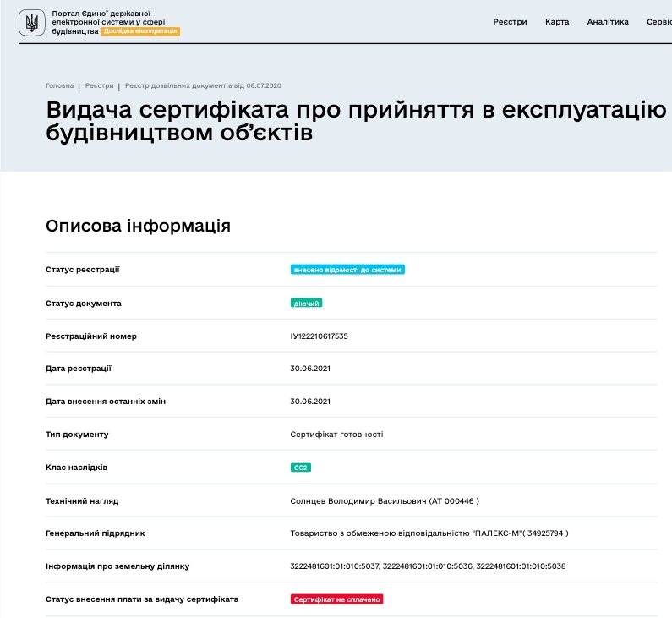The width and height of the screenshot is (672, 618).
Task: Click the Ukrainian trident emblem logo
Action: [x=32, y=23]
